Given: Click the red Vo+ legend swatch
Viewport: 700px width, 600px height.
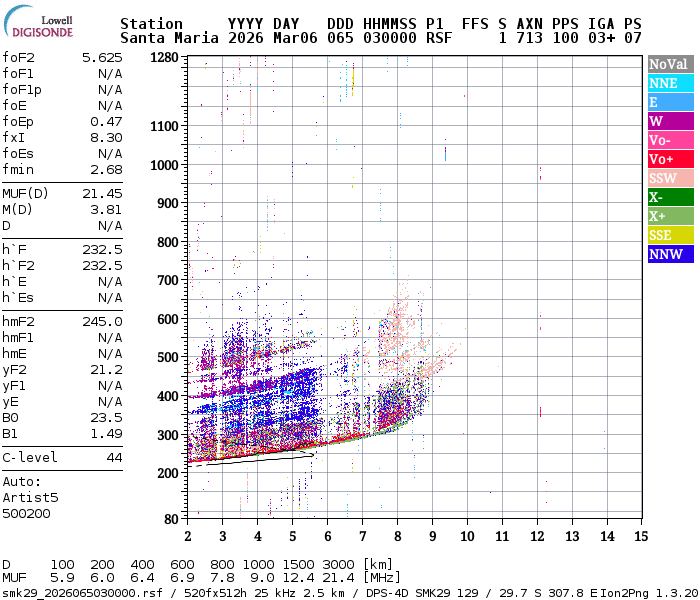Looking at the screenshot, I should [x=670, y=159].
